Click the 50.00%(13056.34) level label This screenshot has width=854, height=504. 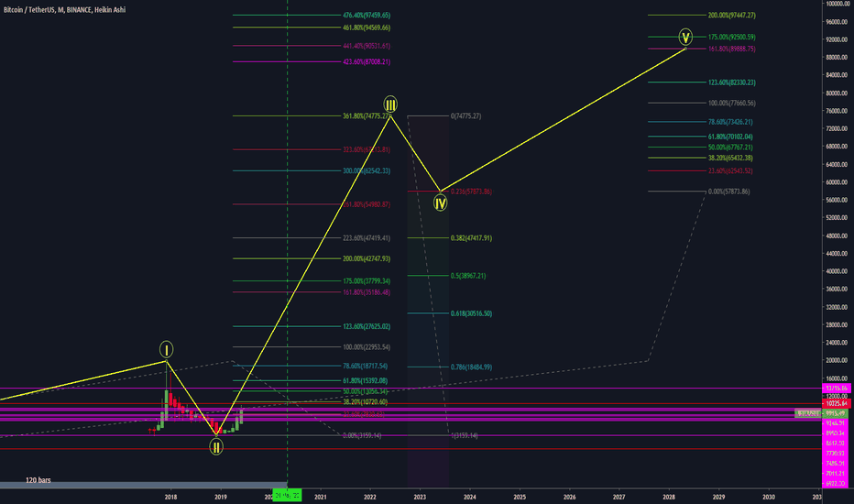click(x=366, y=392)
